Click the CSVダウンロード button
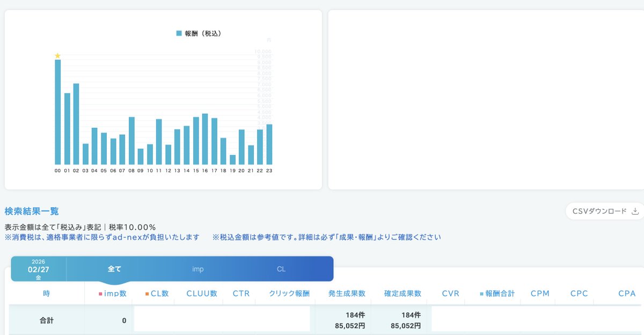The width and height of the screenshot is (644, 335). (605, 211)
